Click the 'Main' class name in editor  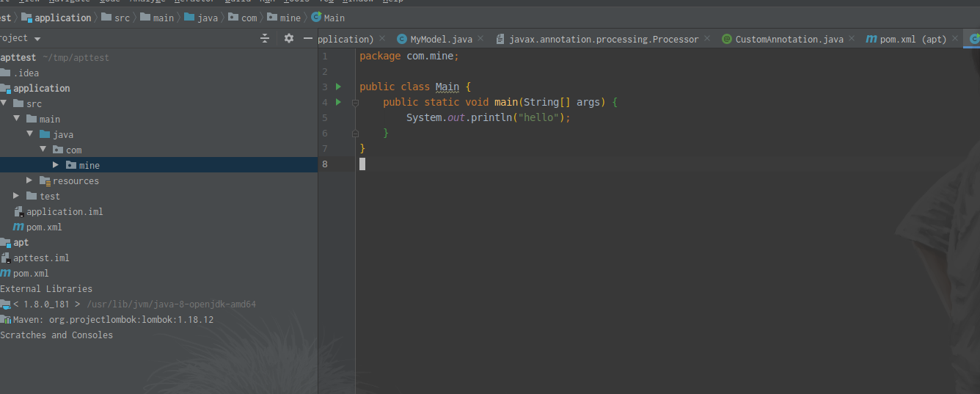[447, 87]
